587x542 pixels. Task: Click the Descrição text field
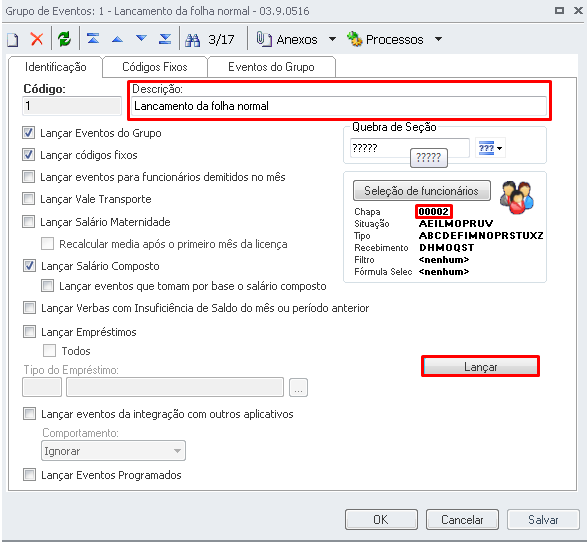point(339,106)
